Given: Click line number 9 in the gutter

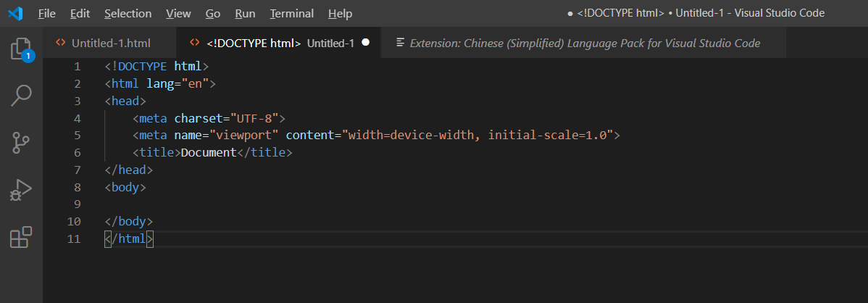Looking at the screenshot, I should [x=77, y=204].
